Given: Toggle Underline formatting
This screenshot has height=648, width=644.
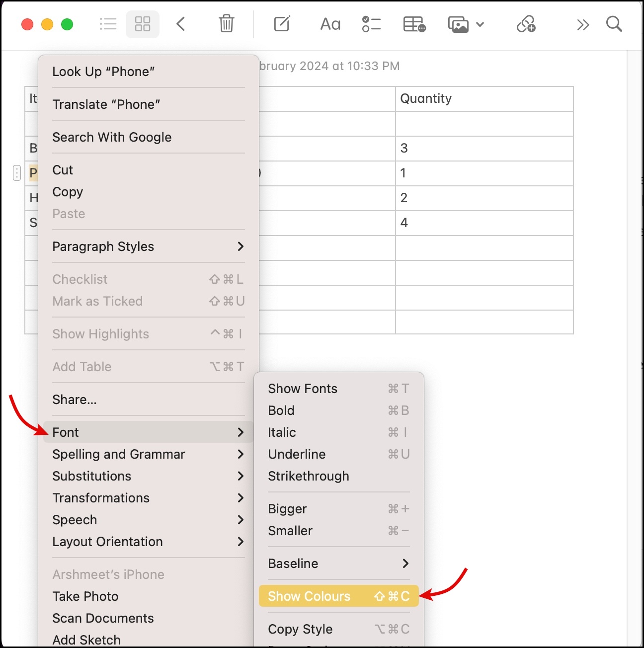Looking at the screenshot, I should [x=296, y=454].
